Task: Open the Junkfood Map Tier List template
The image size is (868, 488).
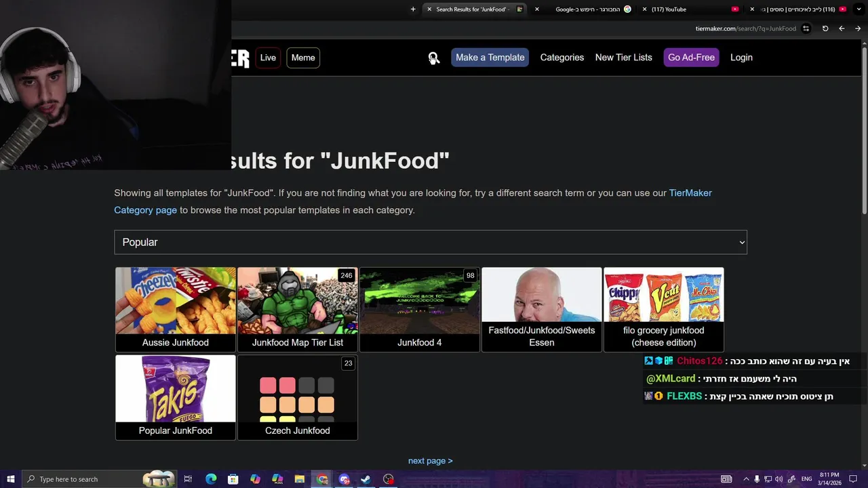Action: pyautogui.click(x=298, y=310)
